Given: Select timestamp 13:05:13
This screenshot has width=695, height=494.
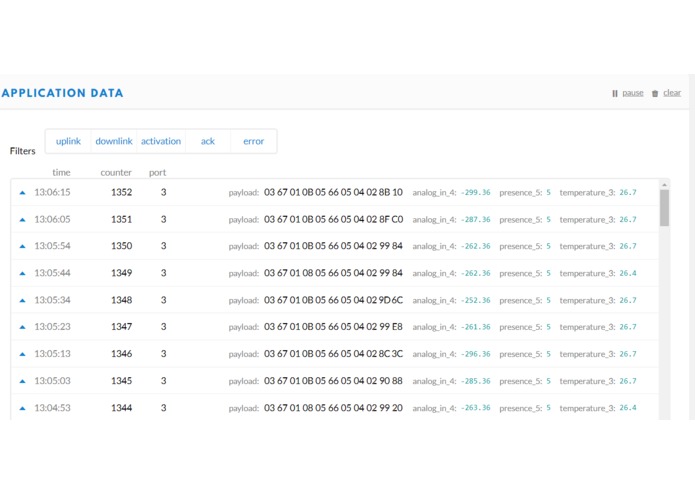Looking at the screenshot, I should coord(52,354).
